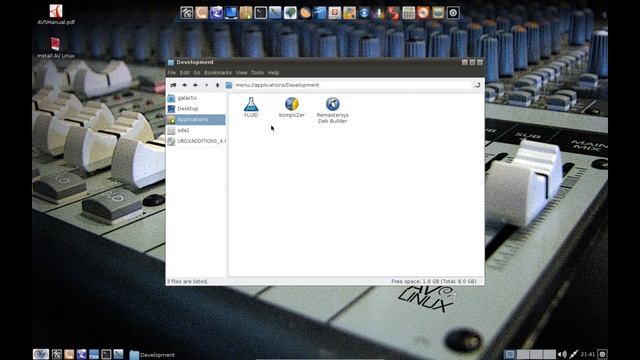Click the orange disc icon in top dock
The image size is (640, 360).
(423, 13)
